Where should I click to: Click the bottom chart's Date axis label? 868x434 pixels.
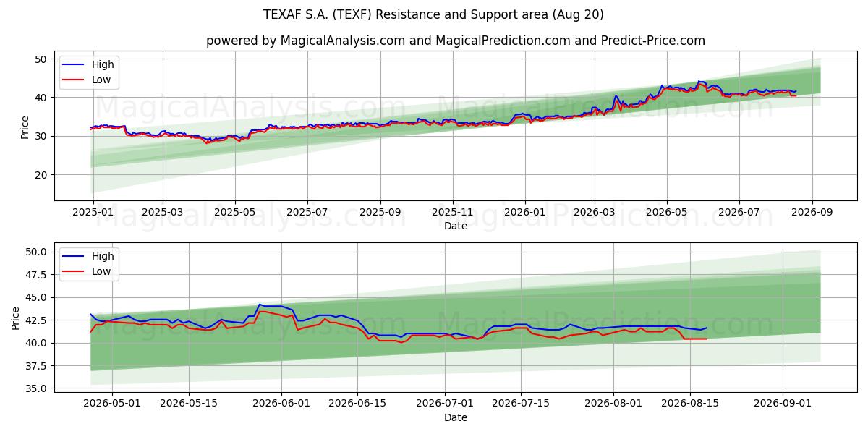pos(456,417)
